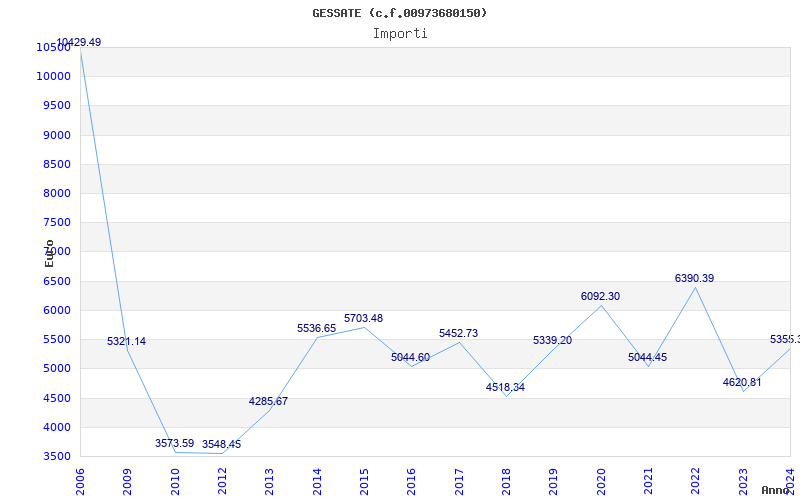This screenshot has width=800, height=500.
Task: Select data label 10429.49
Action: (79, 42)
